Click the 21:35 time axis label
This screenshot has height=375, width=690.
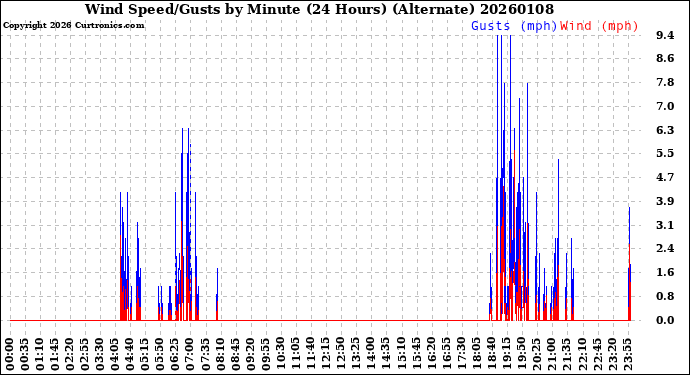pos(567,355)
